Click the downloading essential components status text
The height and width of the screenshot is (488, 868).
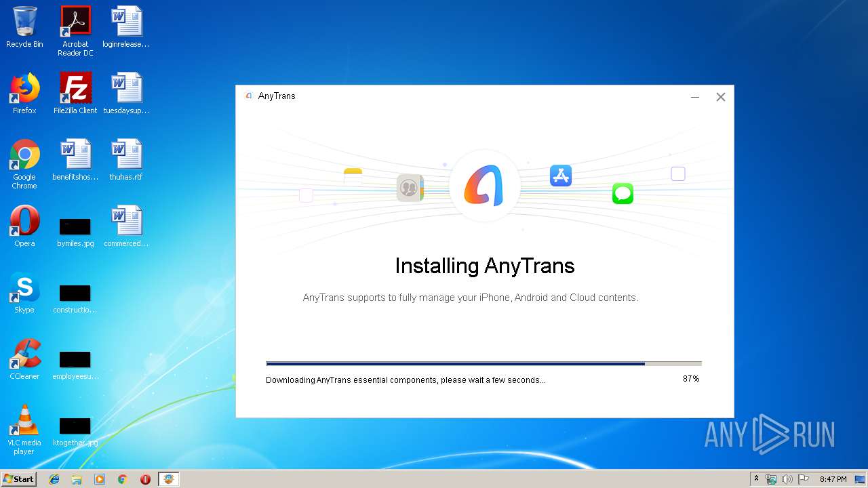[406, 380]
